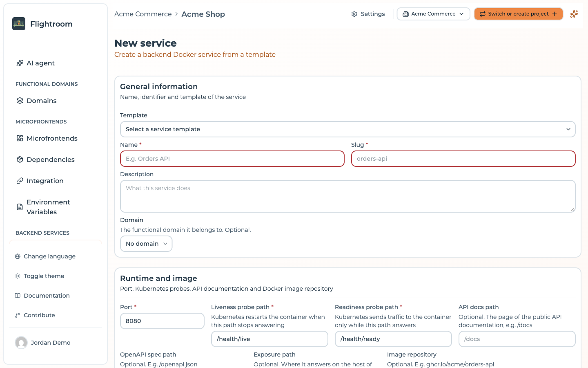Focus the Name input field
The width and height of the screenshot is (588, 368).
click(232, 159)
